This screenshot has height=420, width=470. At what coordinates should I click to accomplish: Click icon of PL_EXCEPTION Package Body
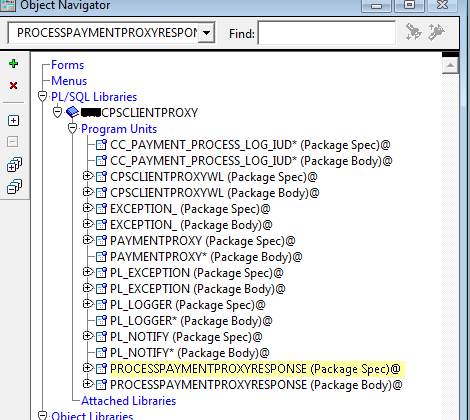coord(101,289)
